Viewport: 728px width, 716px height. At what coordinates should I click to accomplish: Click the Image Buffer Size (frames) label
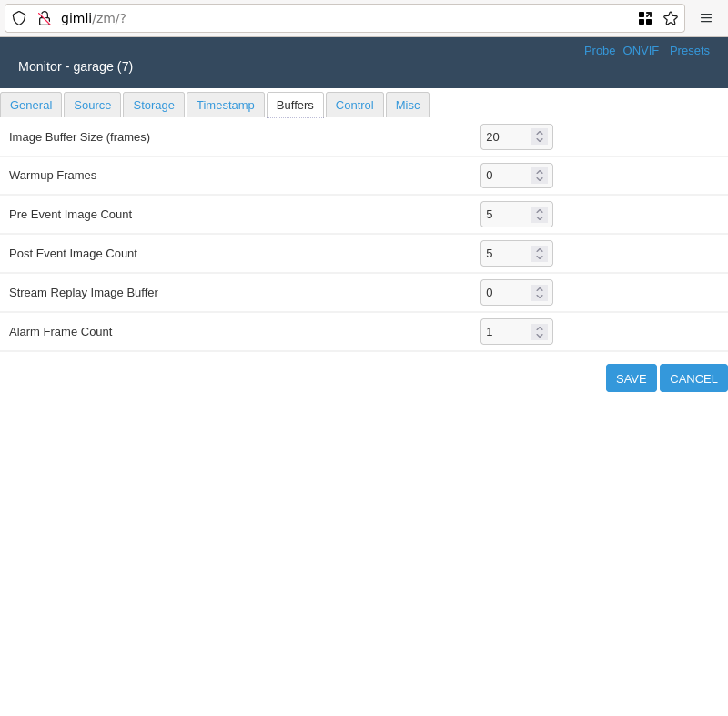pos(79,137)
